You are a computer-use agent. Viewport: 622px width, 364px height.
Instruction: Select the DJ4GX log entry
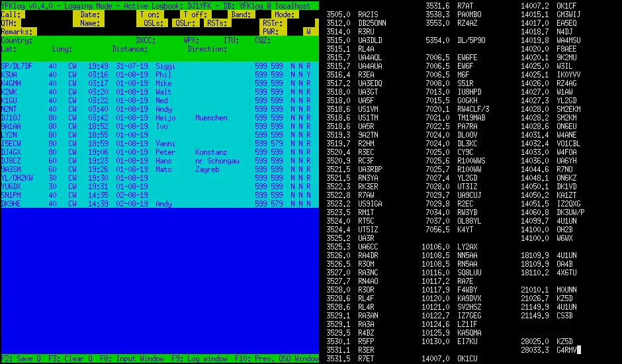[160, 152]
